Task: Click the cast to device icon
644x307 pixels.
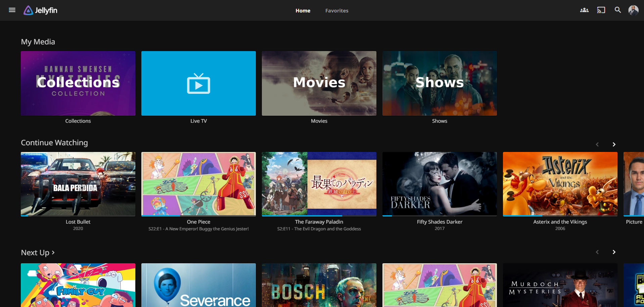Action: coord(601,10)
